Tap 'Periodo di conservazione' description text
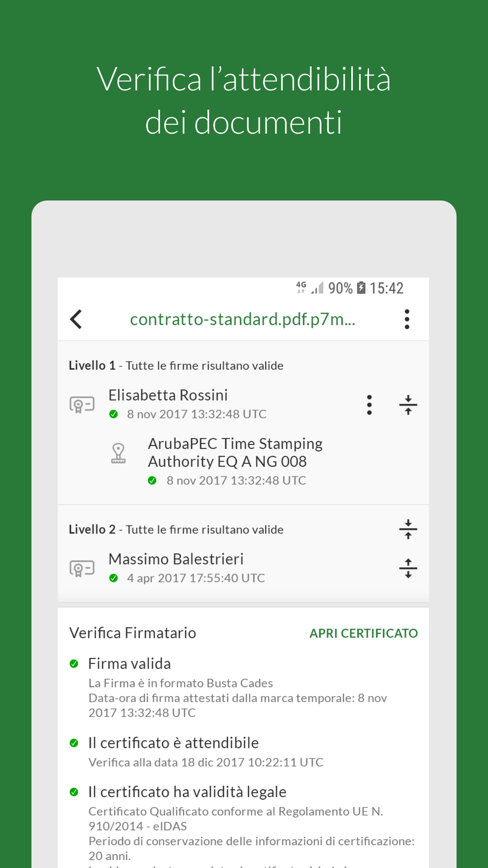Screen dimensions: 488x868 [251, 848]
